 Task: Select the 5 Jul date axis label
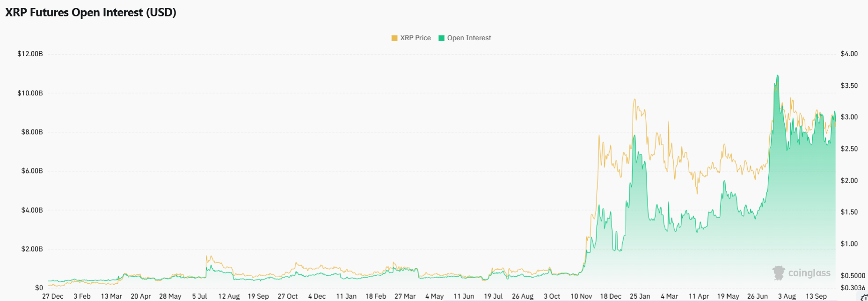click(199, 296)
